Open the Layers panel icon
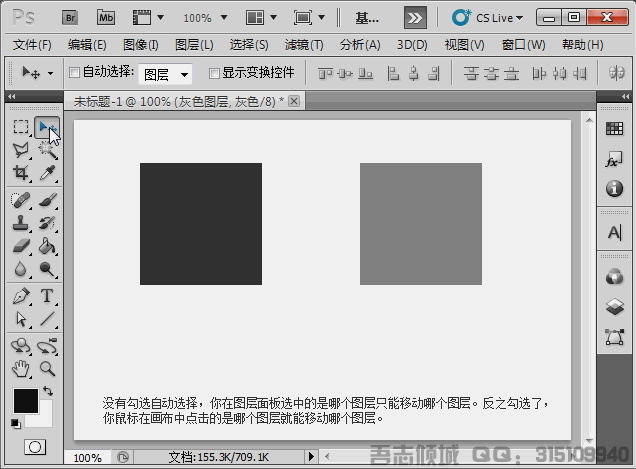The width and height of the screenshot is (636, 469). (x=615, y=307)
